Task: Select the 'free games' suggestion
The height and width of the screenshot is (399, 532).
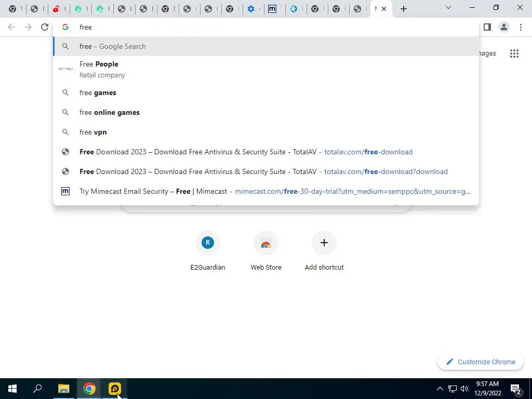Action: click(x=266, y=92)
